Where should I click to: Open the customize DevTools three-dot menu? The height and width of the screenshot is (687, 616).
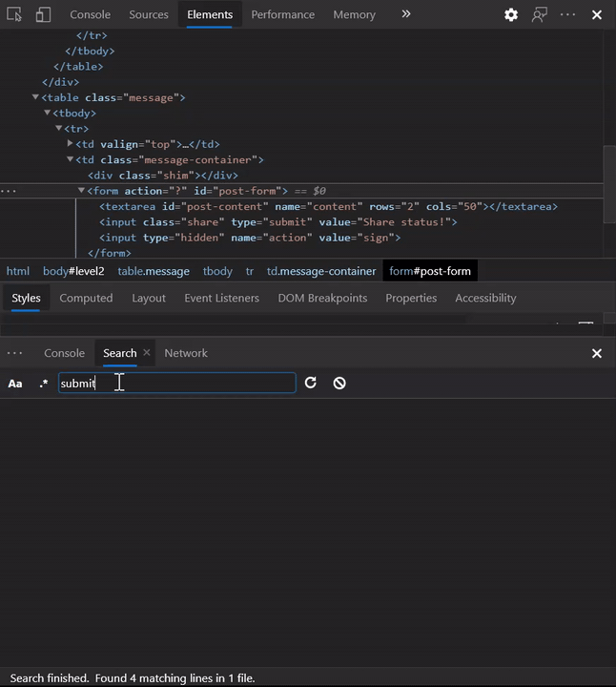click(567, 14)
